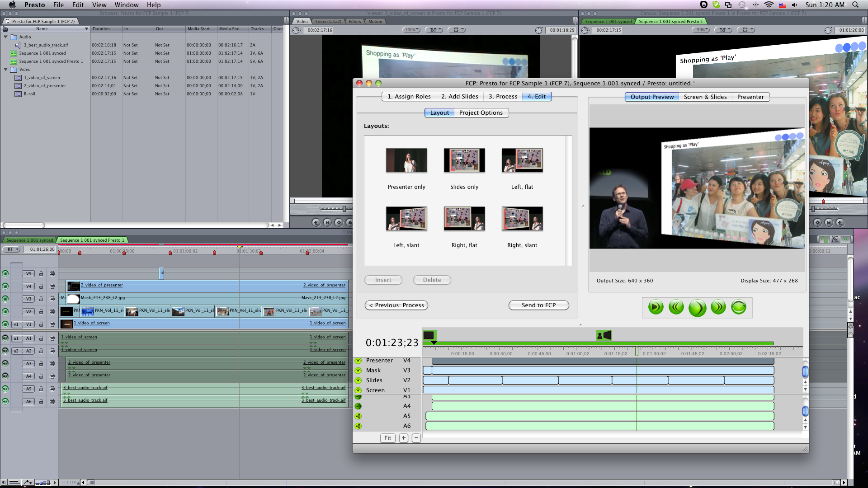Mute the A6 audio track
Image resolution: width=868 pixels, height=488 pixels.
[358, 426]
